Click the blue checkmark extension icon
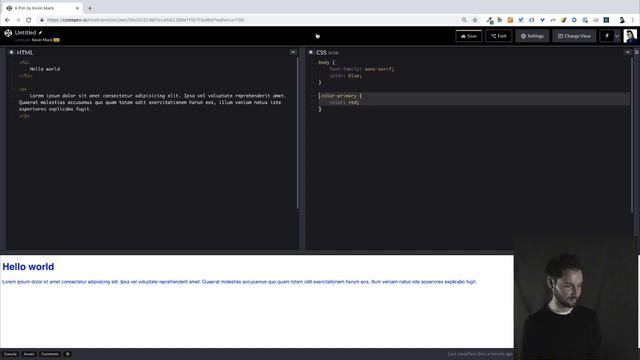 tap(521, 20)
